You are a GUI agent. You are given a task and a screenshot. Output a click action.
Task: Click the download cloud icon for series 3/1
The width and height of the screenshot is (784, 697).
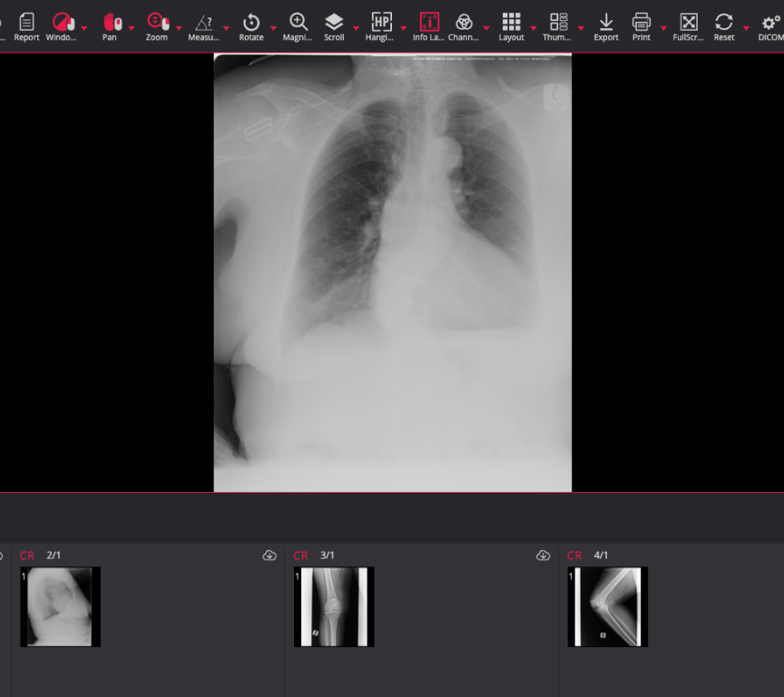point(543,555)
